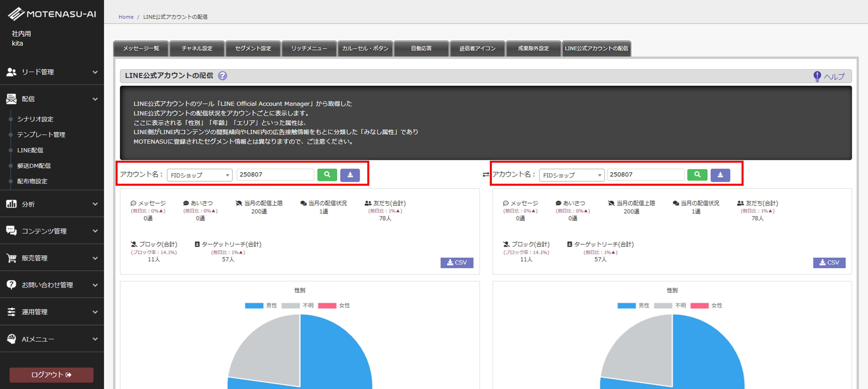Image resolution: width=868 pixels, height=389 pixels.
Task: Click the ログアウト button
Action: [51, 375]
